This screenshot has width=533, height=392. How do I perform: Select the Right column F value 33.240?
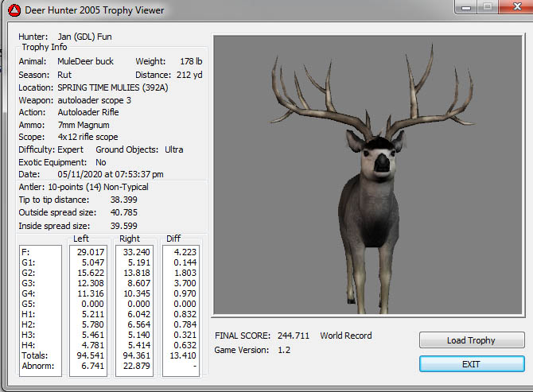tap(135, 250)
